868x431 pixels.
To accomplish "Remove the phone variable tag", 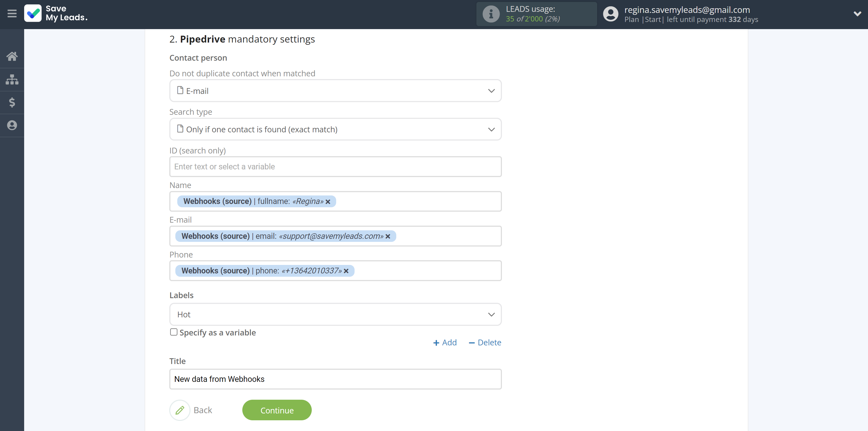I will (x=346, y=271).
